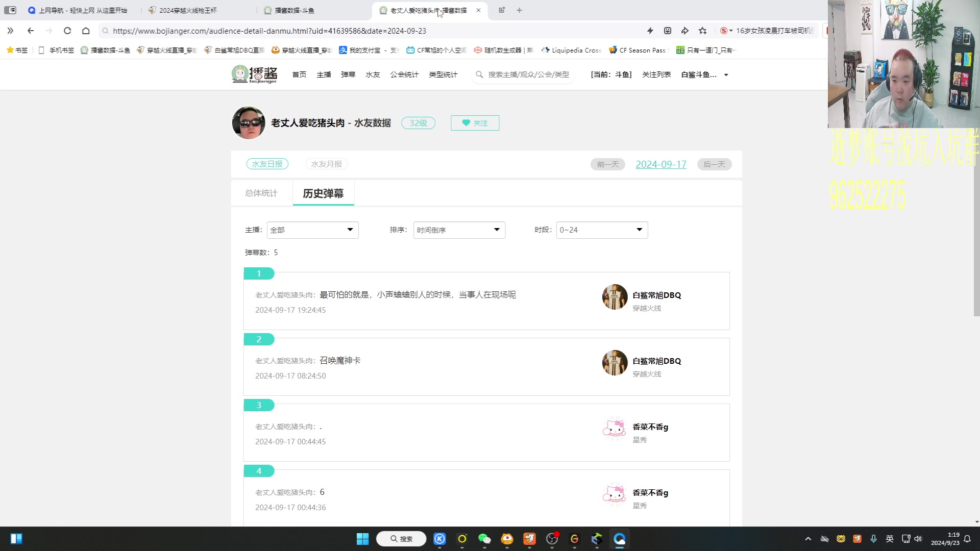Image resolution: width=980 pixels, height=551 pixels.
Task: Open CF Season Pass bookmark
Action: (x=638, y=50)
